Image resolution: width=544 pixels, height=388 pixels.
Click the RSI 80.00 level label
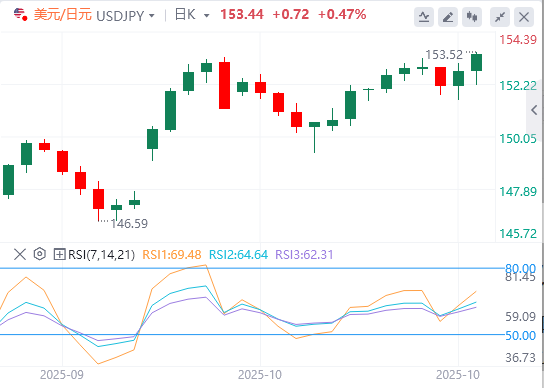(x=520, y=268)
